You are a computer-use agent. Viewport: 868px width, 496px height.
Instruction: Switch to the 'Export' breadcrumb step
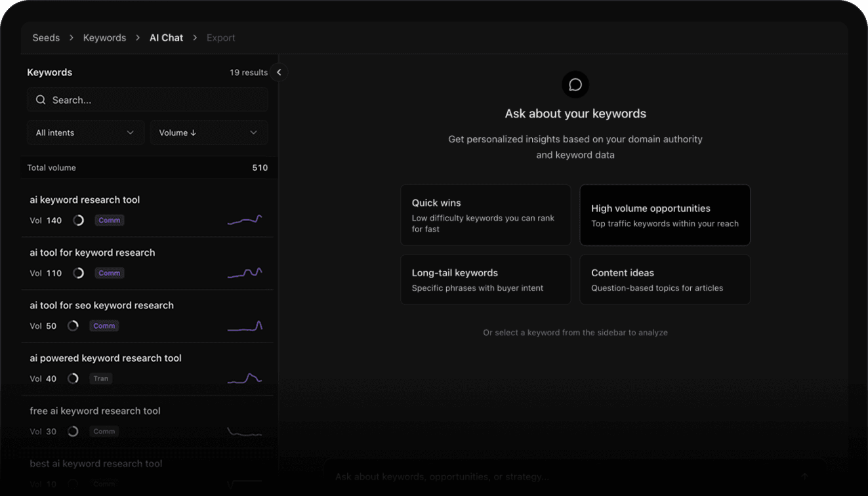pos(220,37)
